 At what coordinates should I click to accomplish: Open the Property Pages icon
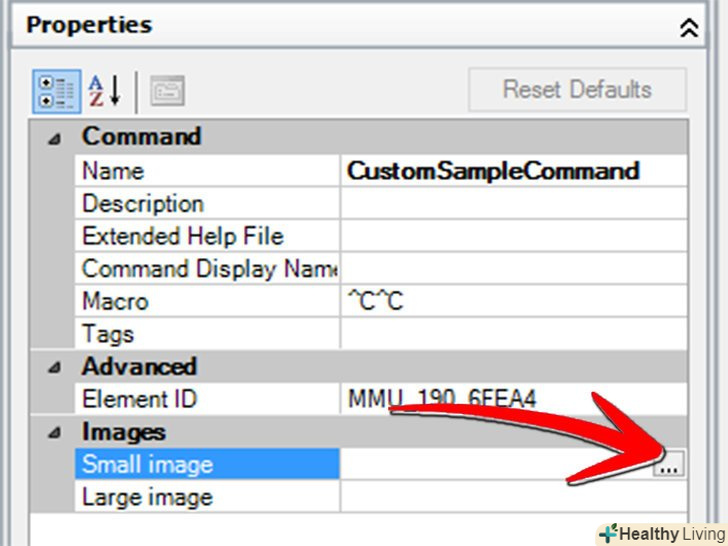click(167, 91)
